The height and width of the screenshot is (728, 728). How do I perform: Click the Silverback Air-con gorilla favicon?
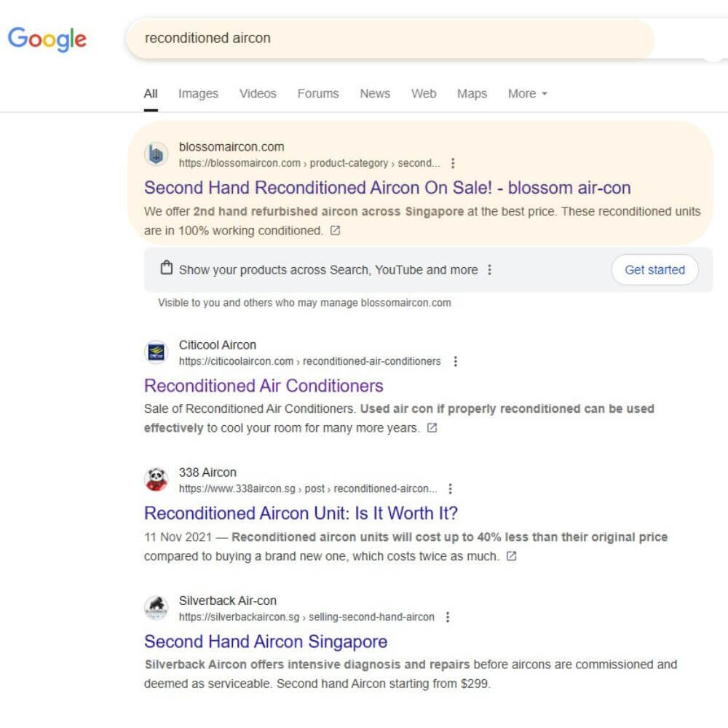pos(157,608)
